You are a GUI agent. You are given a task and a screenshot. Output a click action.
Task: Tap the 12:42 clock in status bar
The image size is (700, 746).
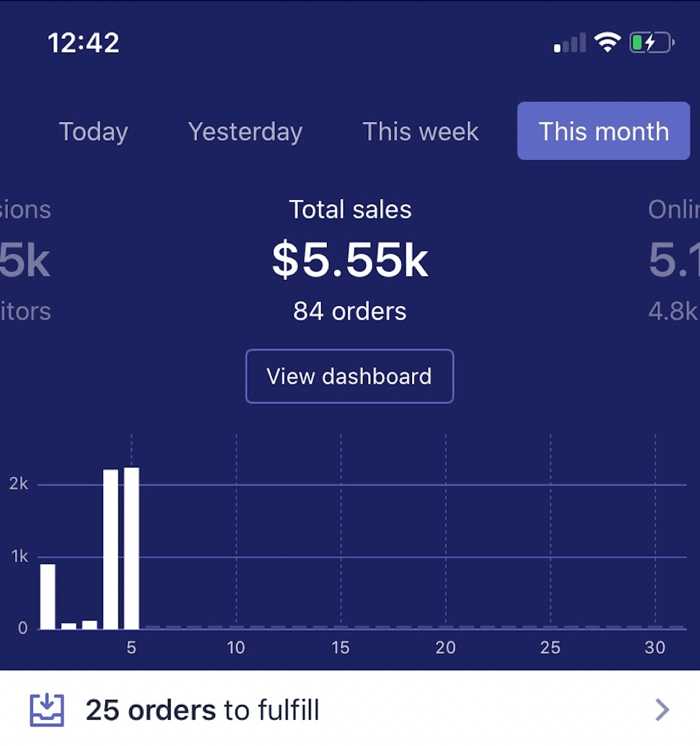[x=84, y=43]
